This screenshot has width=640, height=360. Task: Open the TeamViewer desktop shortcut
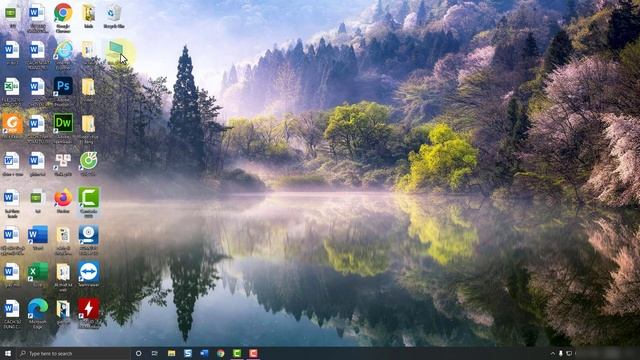(89, 272)
